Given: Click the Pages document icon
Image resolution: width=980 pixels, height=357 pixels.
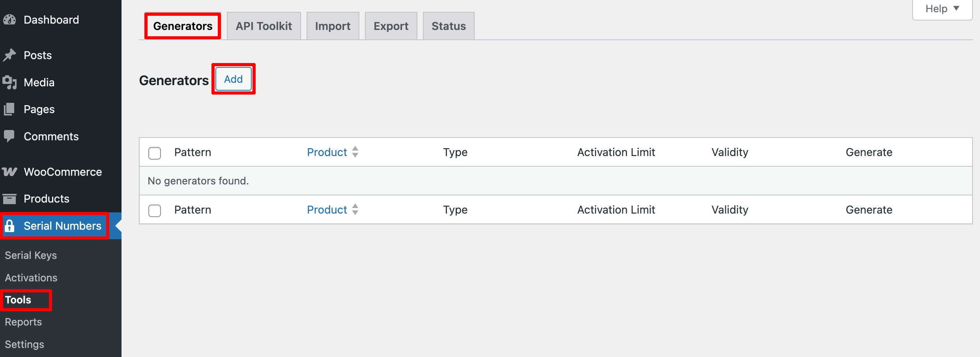Looking at the screenshot, I should click(9, 109).
